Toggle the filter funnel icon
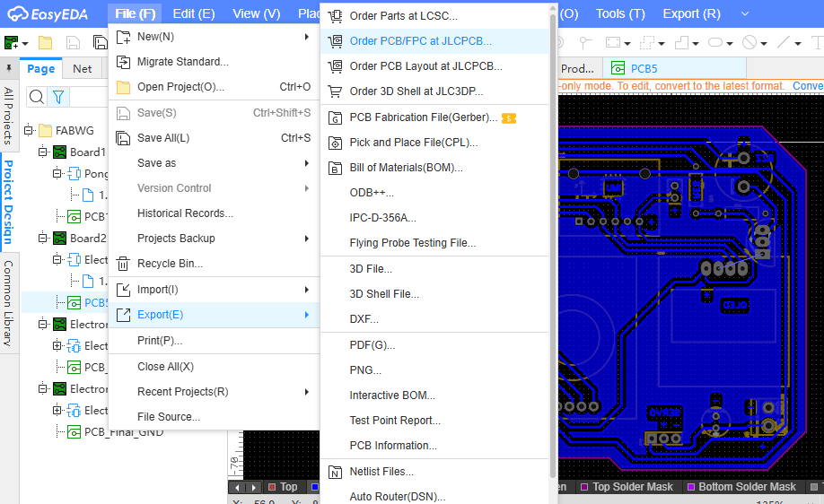 tap(58, 97)
